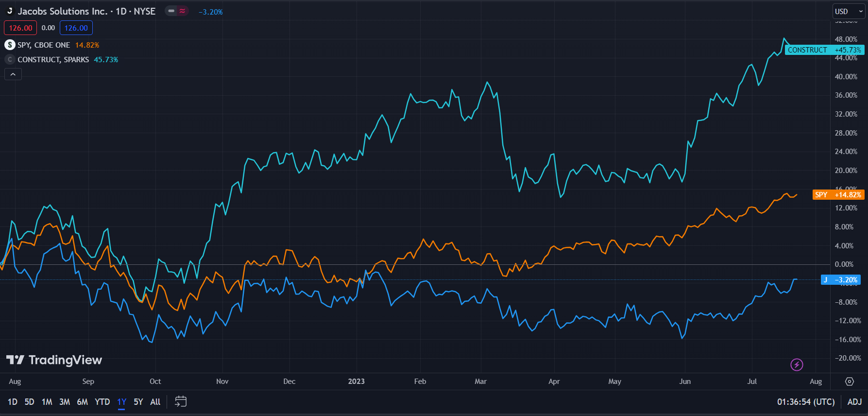868x416 pixels.
Task: Click the 01:36:54 (UTC) timezone button
Action: click(x=806, y=402)
